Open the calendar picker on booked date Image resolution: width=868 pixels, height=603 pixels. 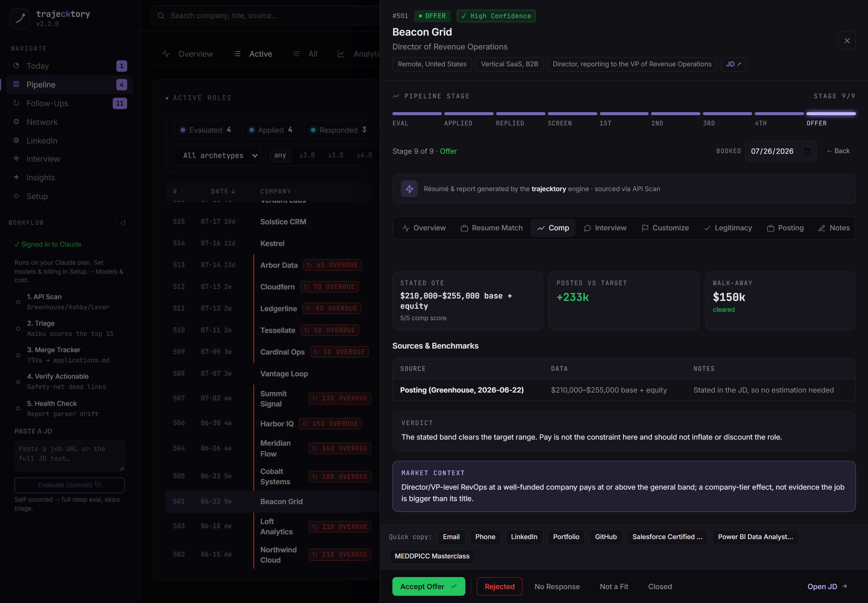(x=807, y=151)
